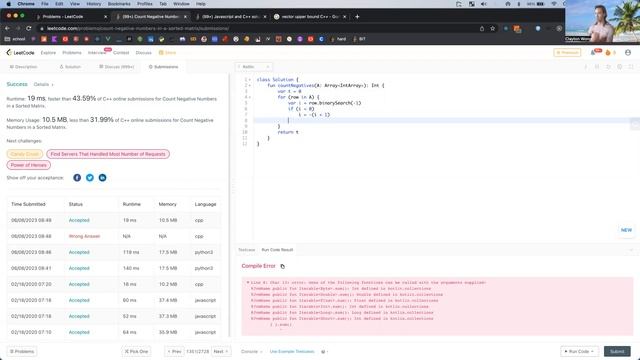Open the Problems list button

22,351
